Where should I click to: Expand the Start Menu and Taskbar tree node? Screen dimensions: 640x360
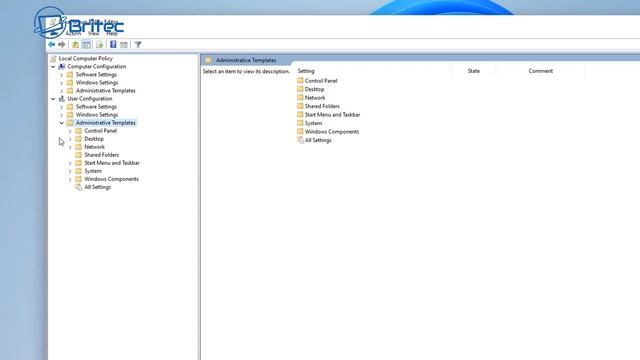[x=70, y=163]
